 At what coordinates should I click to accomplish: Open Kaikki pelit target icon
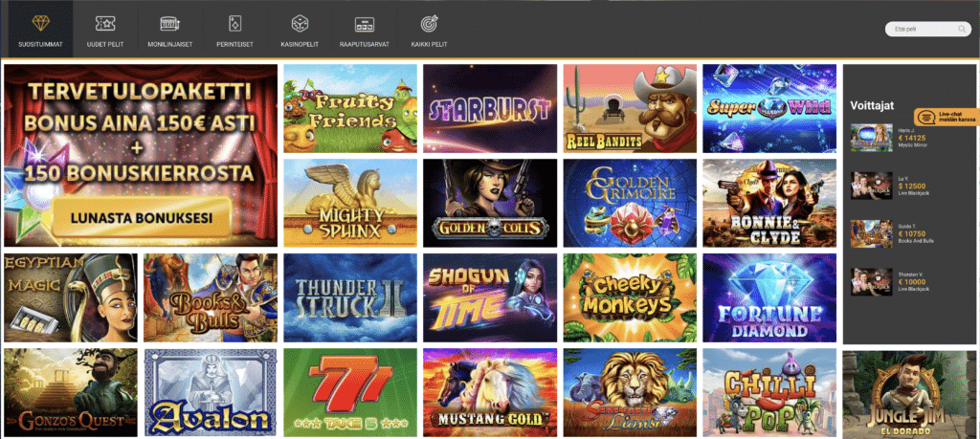[x=429, y=24]
